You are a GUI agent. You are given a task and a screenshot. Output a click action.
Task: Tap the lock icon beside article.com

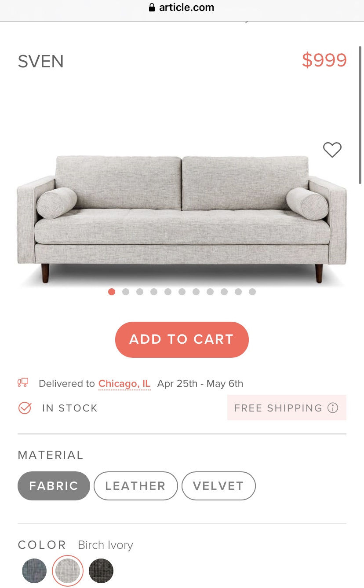pos(152,7)
